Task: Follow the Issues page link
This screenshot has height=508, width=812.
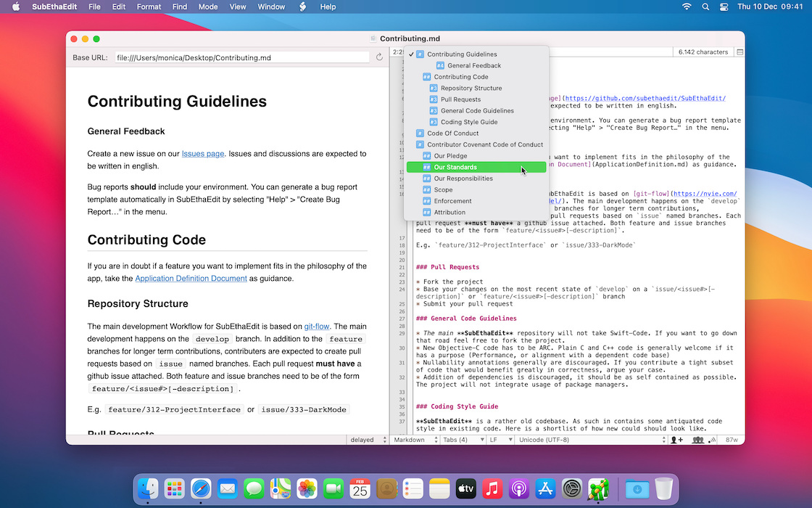Action: 203,154
